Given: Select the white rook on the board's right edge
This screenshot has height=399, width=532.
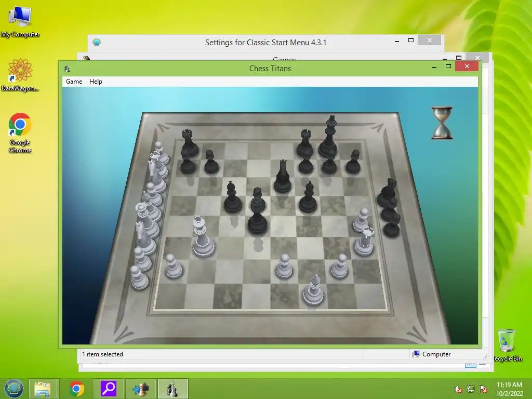Looking at the screenshot, I should pyautogui.click(x=364, y=242).
